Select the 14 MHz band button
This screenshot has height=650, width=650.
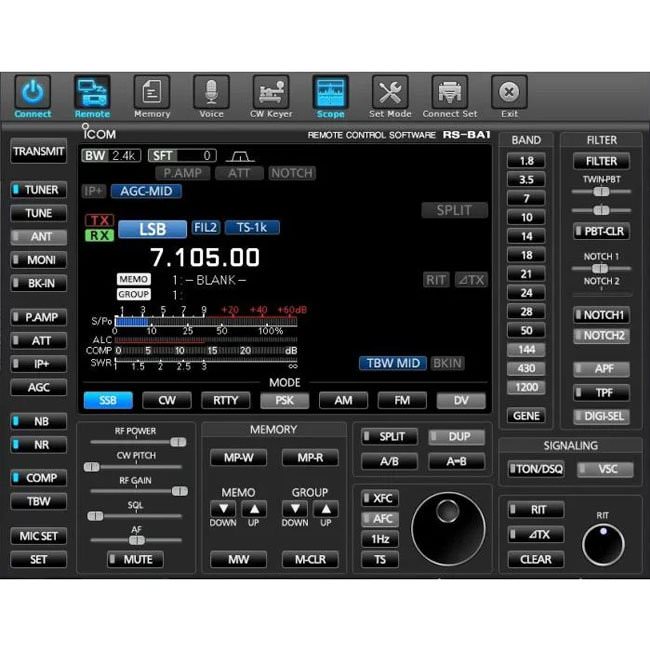click(x=526, y=236)
